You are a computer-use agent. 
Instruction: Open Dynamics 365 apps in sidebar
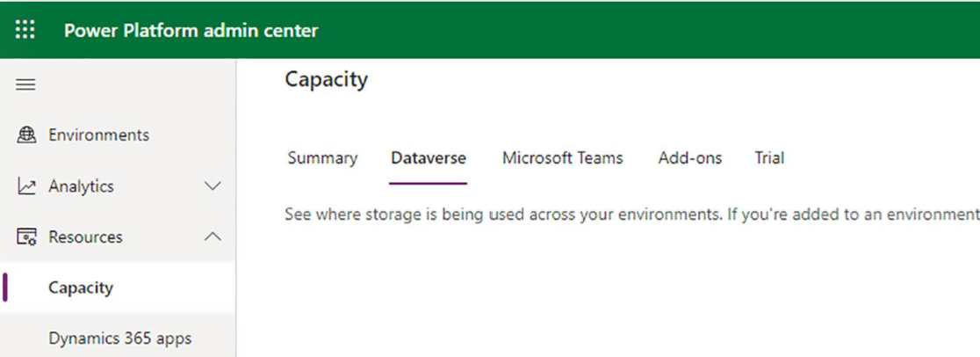coord(119,339)
